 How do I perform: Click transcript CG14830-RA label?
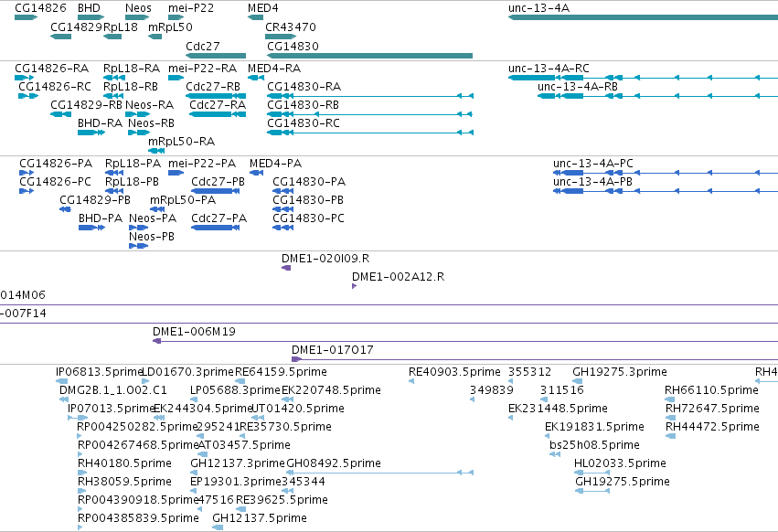pyautogui.click(x=304, y=87)
